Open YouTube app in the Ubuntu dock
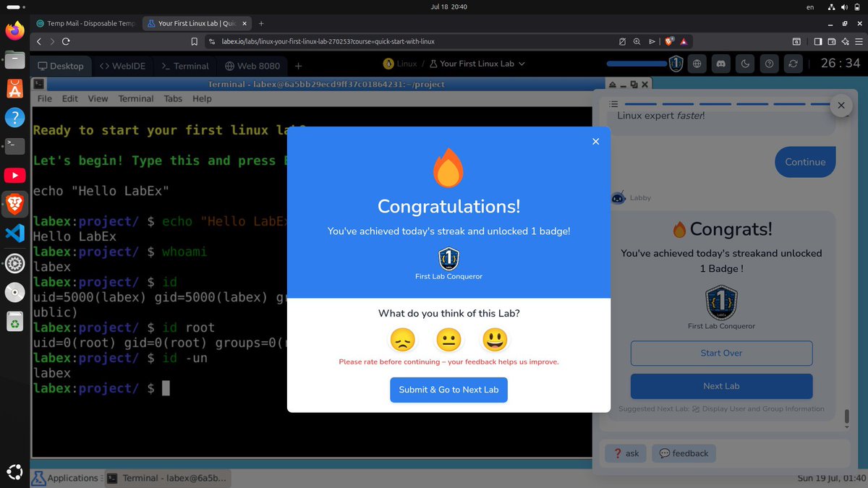This screenshot has width=868, height=488. click(x=14, y=175)
